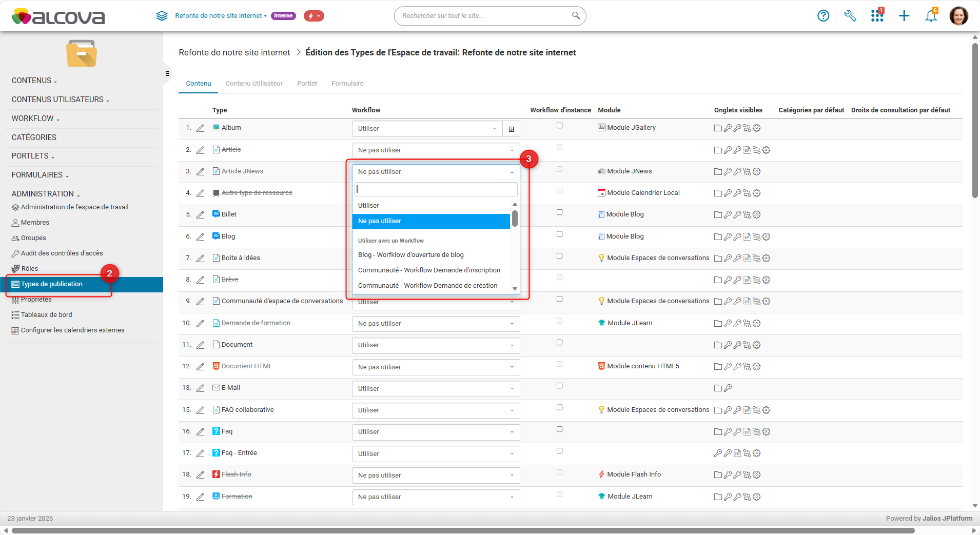The height and width of the screenshot is (535, 980).
Task: Click the red lightning bolt shortcut button
Action: [313, 16]
